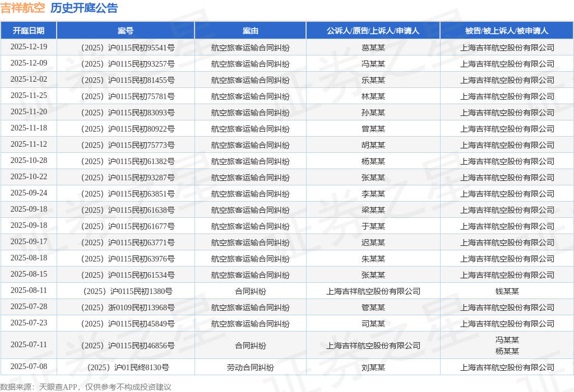Screen dimensions: 574x392
Task: Select plaintiff 葛某某
Action: click(373, 48)
